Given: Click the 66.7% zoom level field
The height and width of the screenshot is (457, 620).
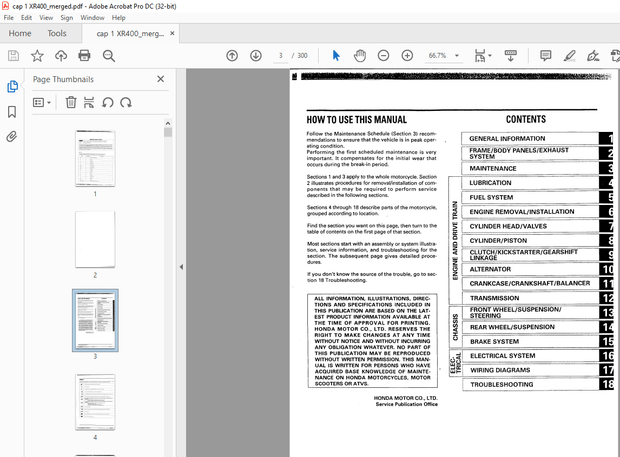Looking at the screenshot, I should point(437,56).
